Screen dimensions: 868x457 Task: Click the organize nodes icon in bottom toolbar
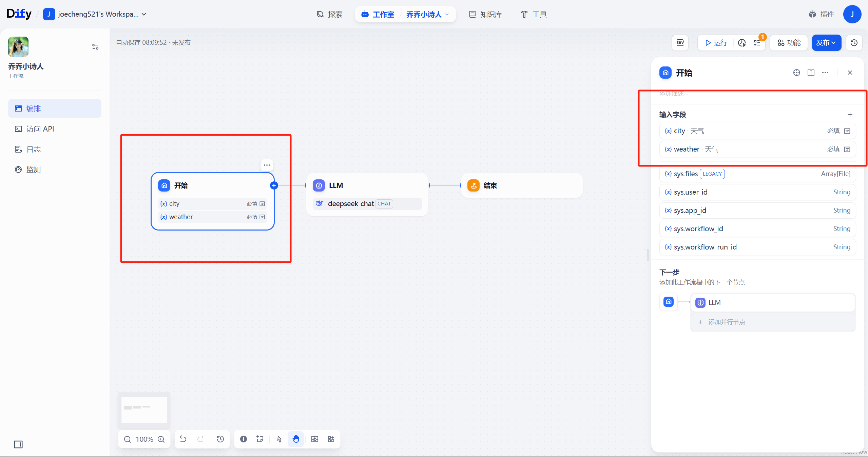pos(331,439)
